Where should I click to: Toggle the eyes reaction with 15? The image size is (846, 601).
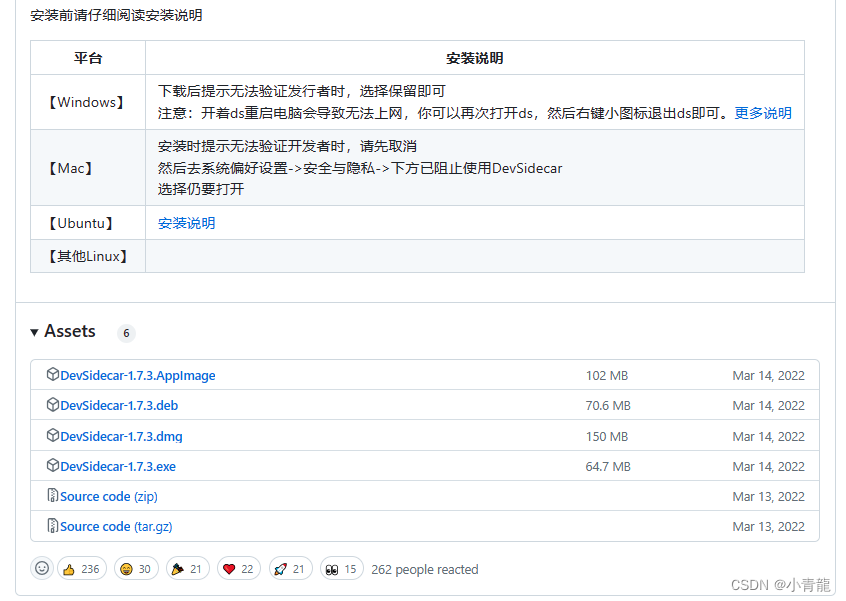click(x=341, y=569)
